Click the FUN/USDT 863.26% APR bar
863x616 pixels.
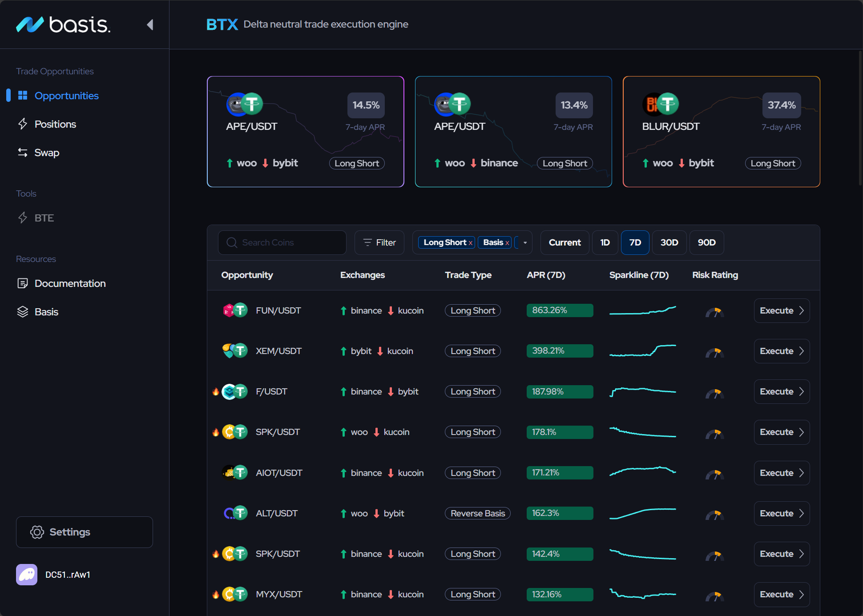pos(560,310)
